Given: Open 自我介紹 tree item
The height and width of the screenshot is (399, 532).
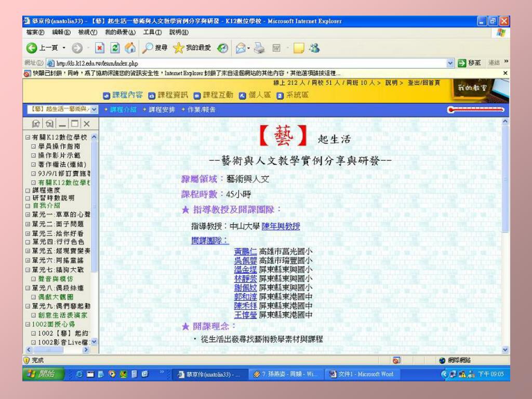Looking at the screenshot, I should (x=46, y=206).
